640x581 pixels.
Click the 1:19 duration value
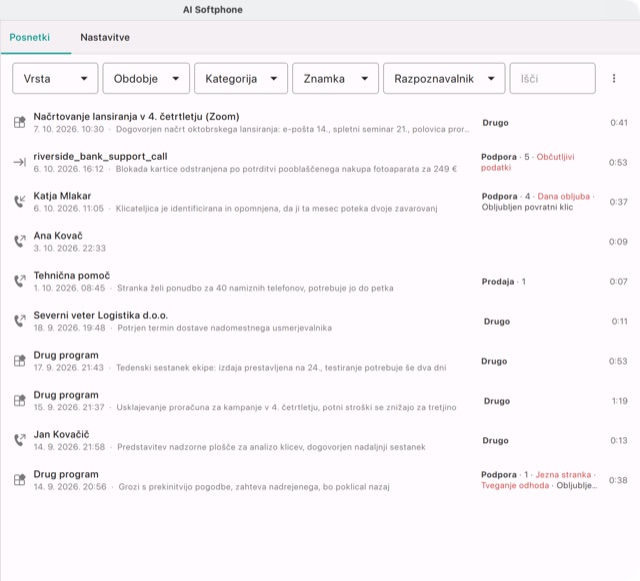pyautogui.click(x=619, y=401)
